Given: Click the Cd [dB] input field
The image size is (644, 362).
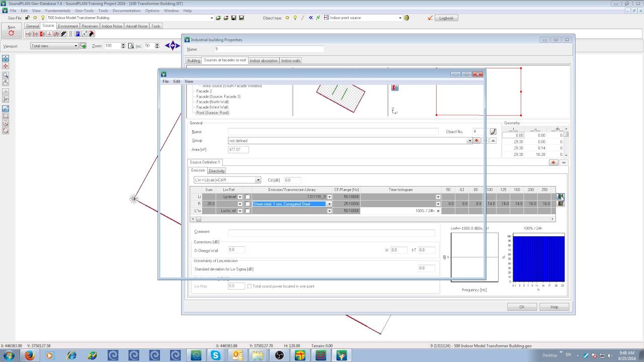Looking at the screenshot, I should [292, 180].
